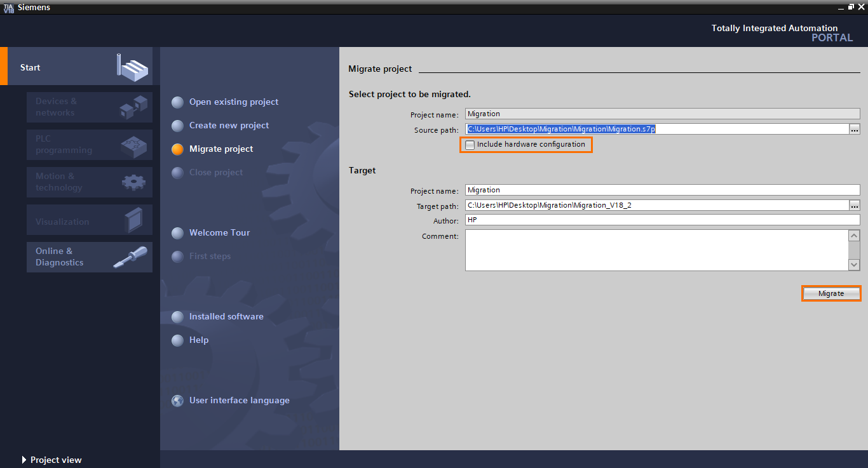The image size is (868, 468).
Task: Click the Author input field
Action: pyautogui.click(x=662, y=220)
